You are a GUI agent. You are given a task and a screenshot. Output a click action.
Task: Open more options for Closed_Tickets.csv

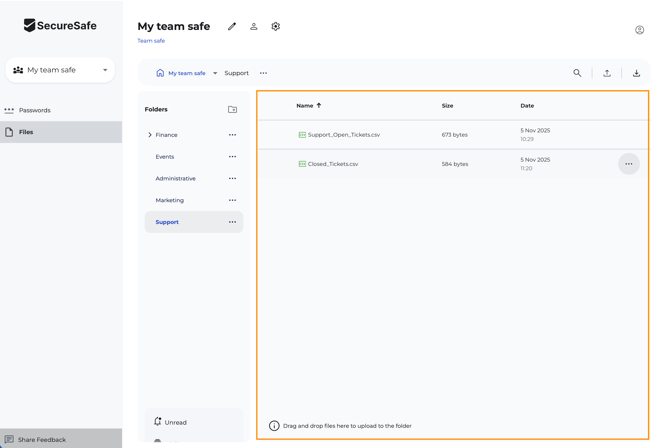628,164
